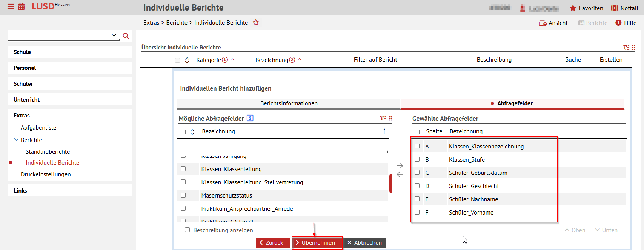Open the calendar icon in header
The image size is (644, 250).
tap(22, 7)
